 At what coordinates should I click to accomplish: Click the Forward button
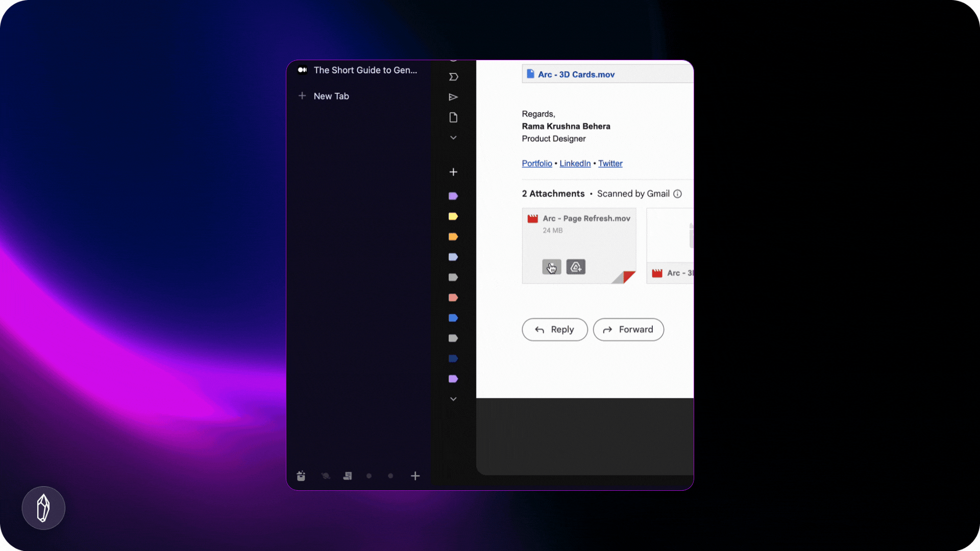coord(628,330)
